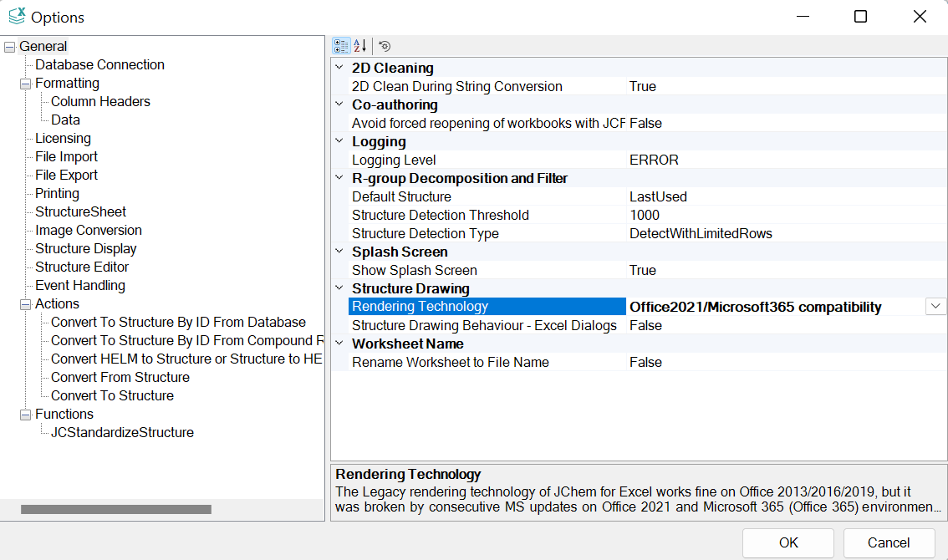Click the JChem Options window title icon

tap(16, 17)
